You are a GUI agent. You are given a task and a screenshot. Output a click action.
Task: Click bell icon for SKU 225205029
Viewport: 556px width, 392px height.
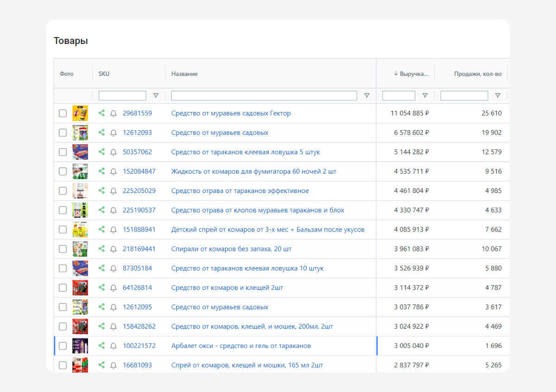point(113,191)
